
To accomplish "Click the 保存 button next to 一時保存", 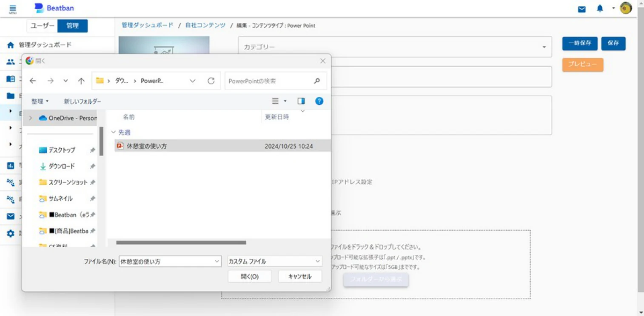I will point(613,43).
